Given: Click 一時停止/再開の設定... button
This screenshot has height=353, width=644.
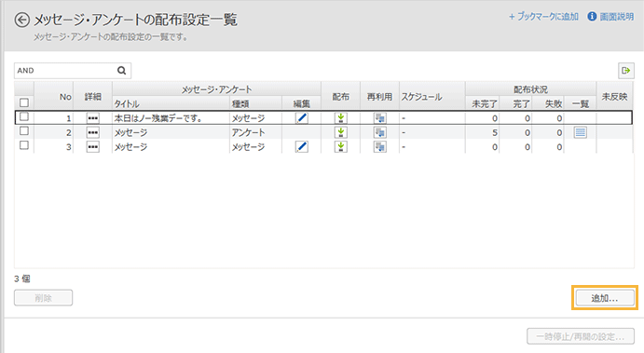Looking at the screenshot, I should (x=581, y=336).
